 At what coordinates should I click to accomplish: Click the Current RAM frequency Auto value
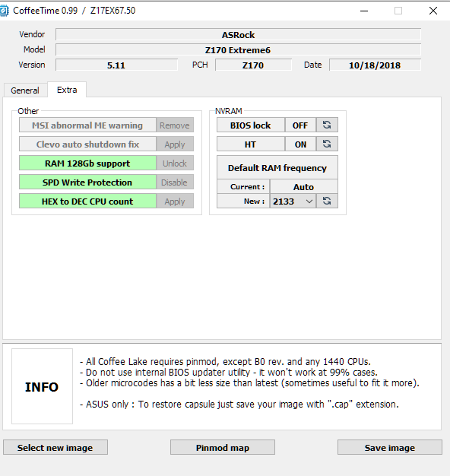(x=304, y=186)
